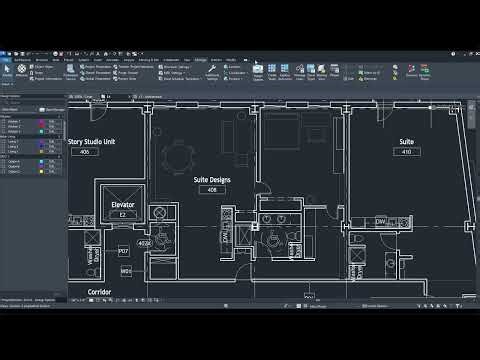Toggle the Kitchen 3 row checkbox
This screenshot has height=360, width=480.
click(x=4, y=132)
